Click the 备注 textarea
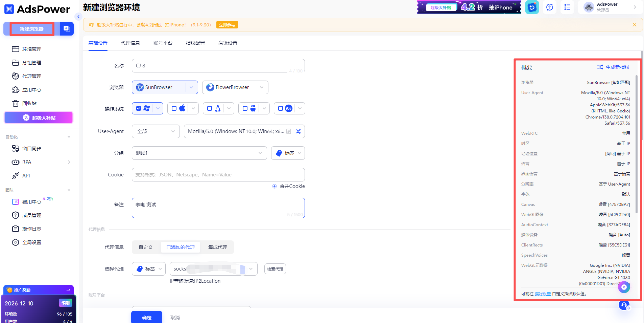The width and height of the screenshot is (644, 323). tap(218, 208)
